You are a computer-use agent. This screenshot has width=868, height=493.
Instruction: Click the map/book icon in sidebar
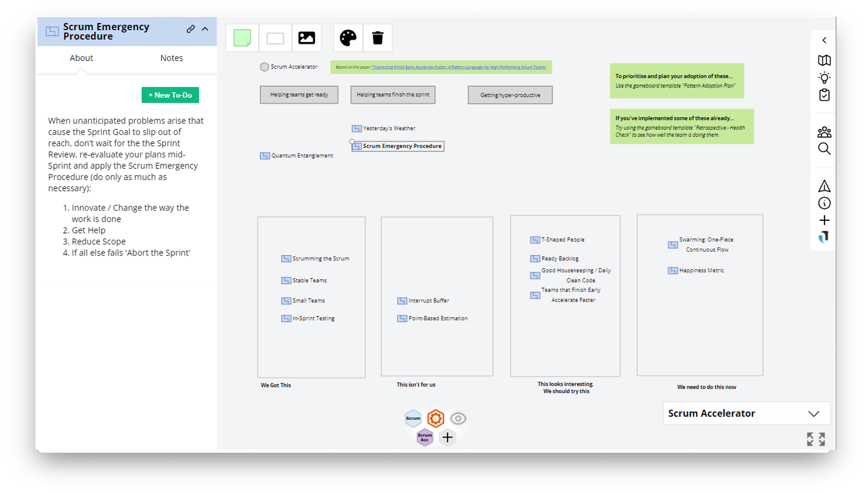tap(825, 60)
